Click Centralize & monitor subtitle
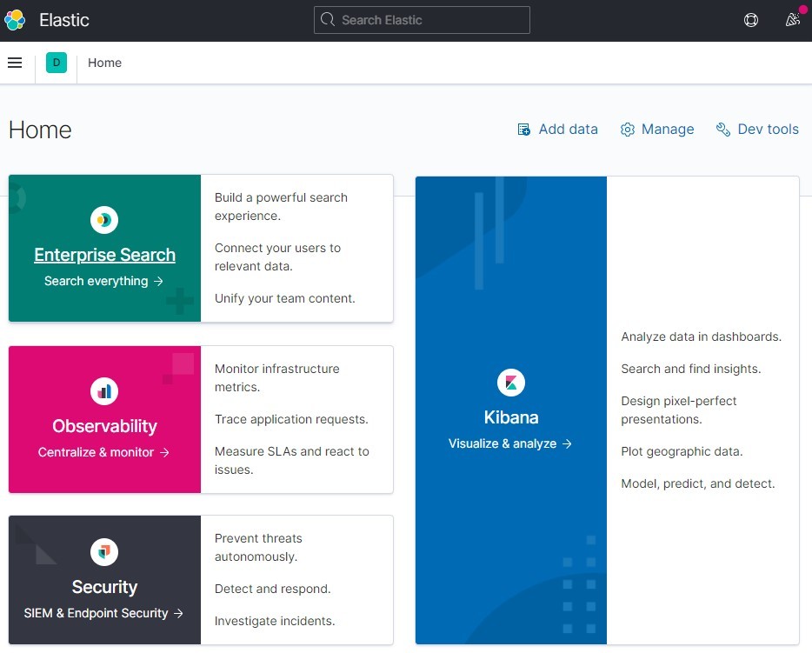This screenshot has width=812, height=653. (x=96, y=453)
